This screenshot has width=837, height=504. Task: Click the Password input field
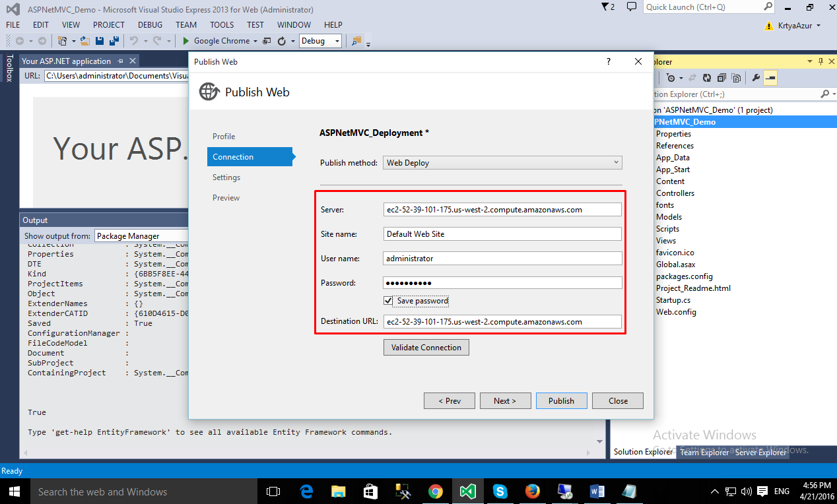[502, 283]
